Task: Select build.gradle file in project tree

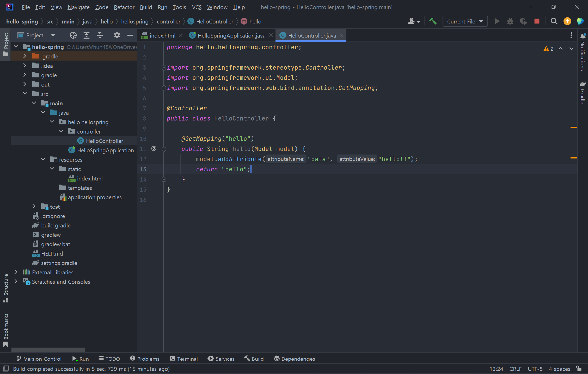Action: pyautogui.click(x=56, y=225)
